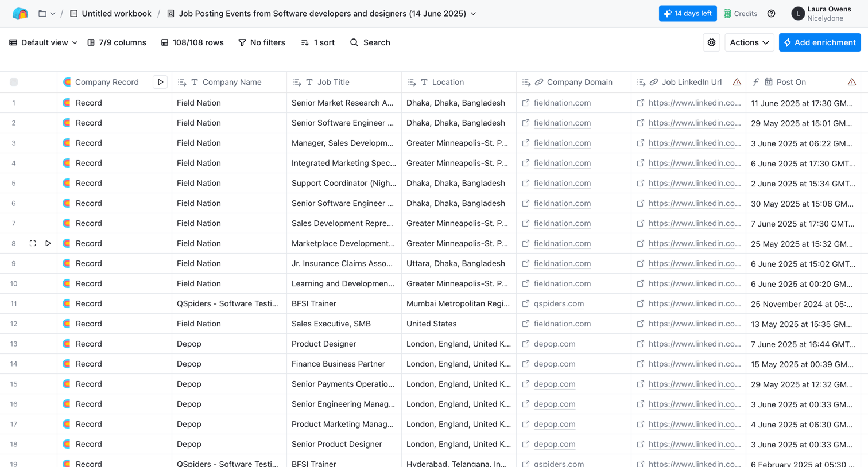This screenshot has height=467, width=868.
Task: Select the Sales Executive, SMB cell
Action: tap(344, 324)
